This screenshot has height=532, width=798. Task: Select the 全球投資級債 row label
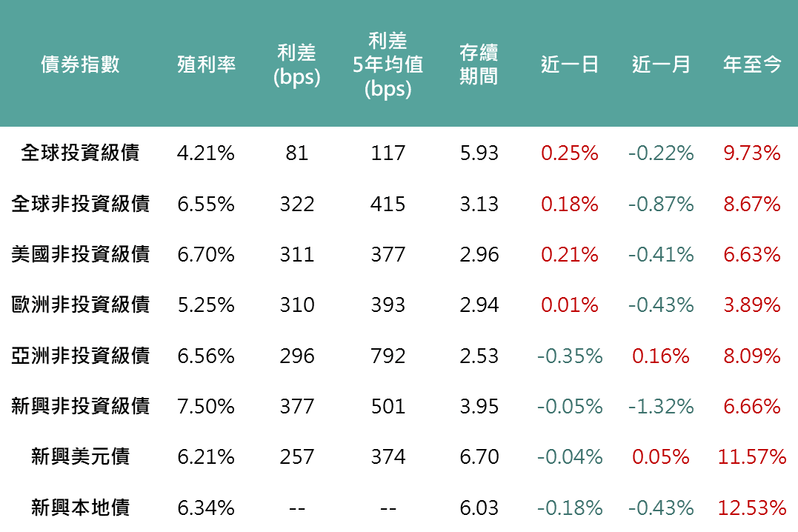point(80,153)
